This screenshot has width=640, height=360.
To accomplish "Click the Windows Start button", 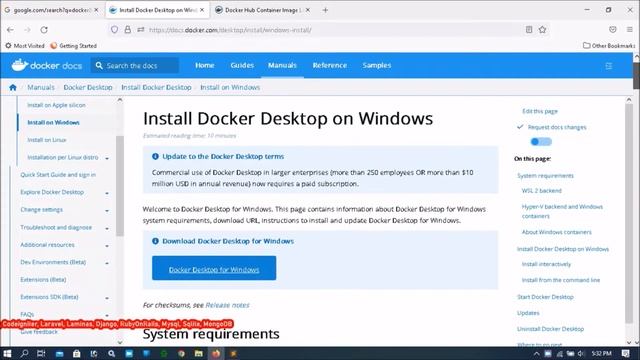I will pyautogui.click(x=7, y=353).
